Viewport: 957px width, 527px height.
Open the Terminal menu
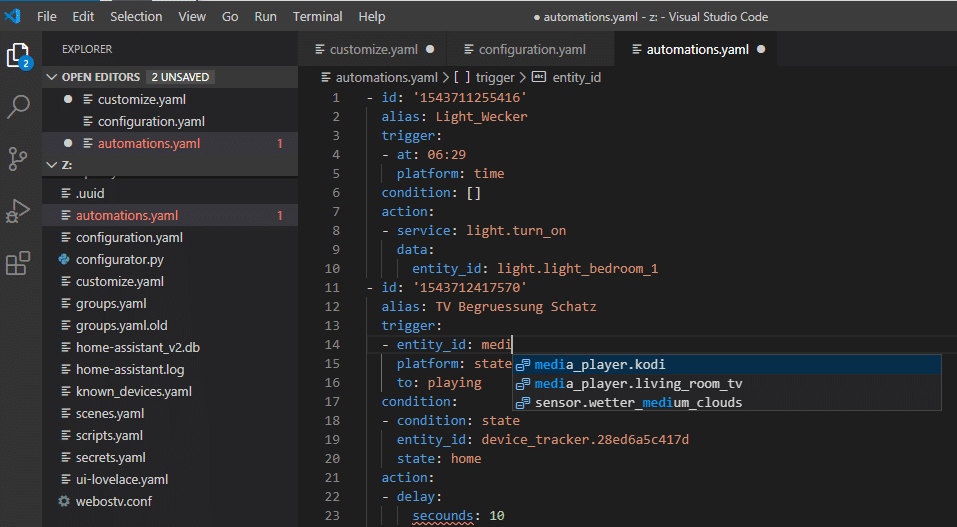(317, 16)
